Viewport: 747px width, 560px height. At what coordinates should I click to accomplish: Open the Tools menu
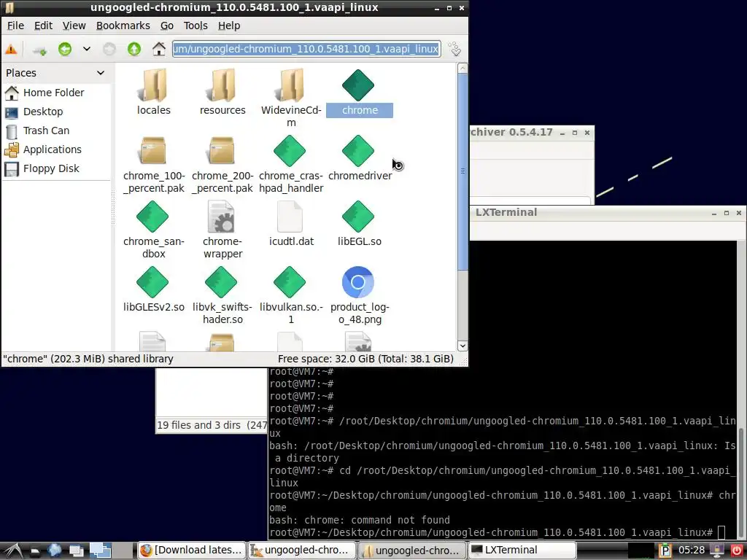196,26
